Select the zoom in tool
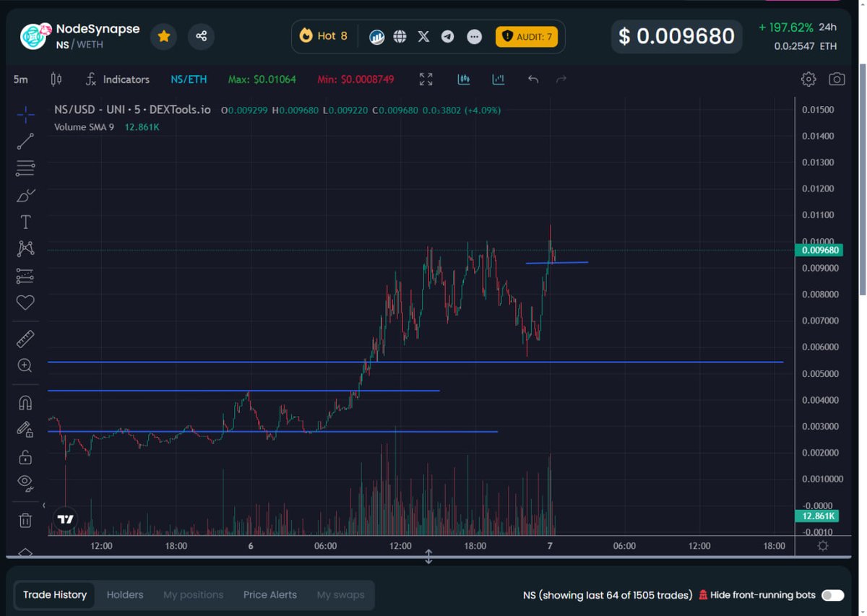The image size is (867, 616). click(25, 365)
